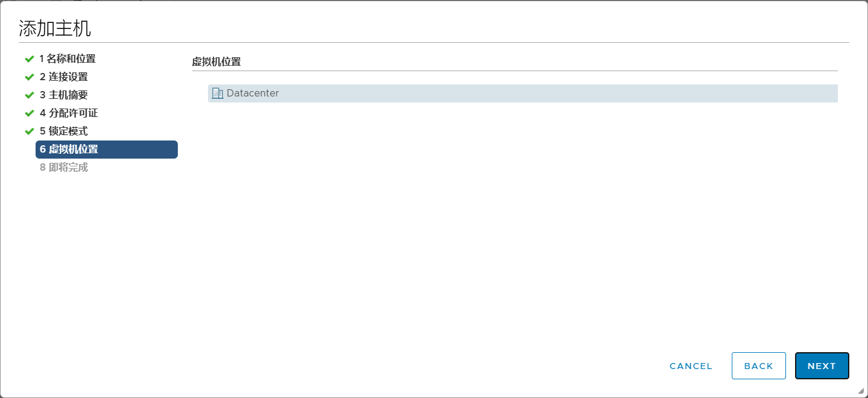Click the 添加主机 dialog title
The height and width of the screenshot is (398, 868).
pos(55,28)
